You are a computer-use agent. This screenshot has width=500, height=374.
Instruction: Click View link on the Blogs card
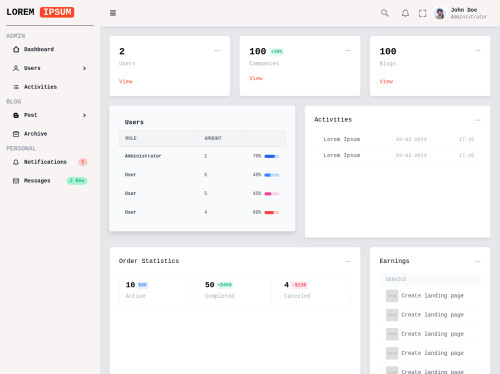click(x=386, y=81)
